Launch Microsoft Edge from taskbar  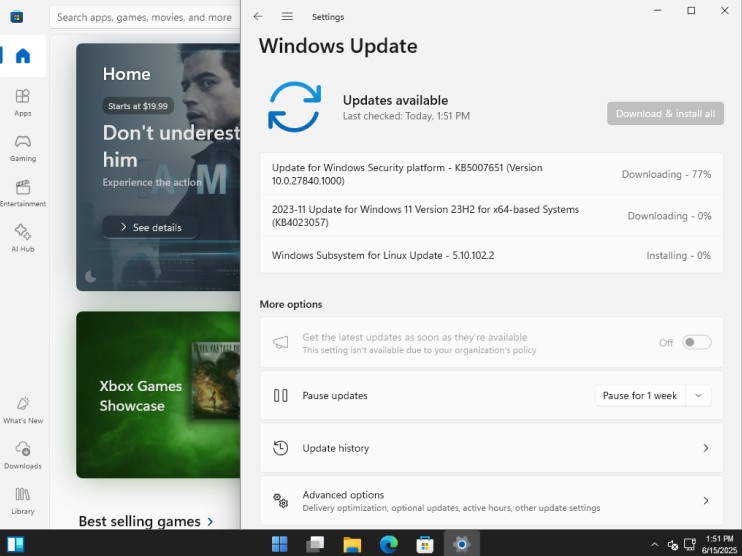click(389, 544)
